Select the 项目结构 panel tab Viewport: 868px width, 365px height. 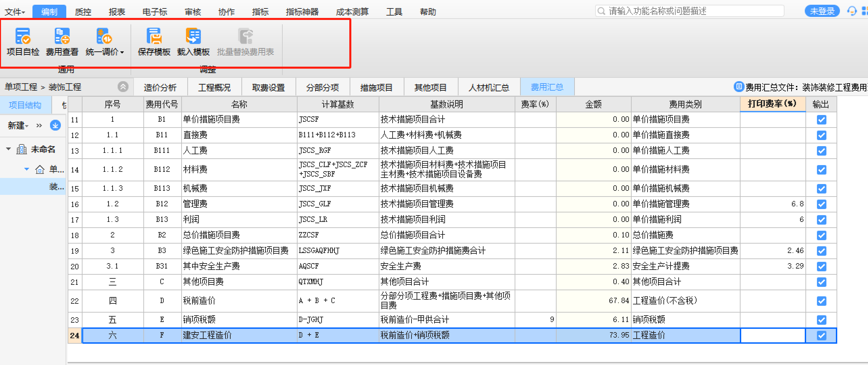[x=25, y=105]
